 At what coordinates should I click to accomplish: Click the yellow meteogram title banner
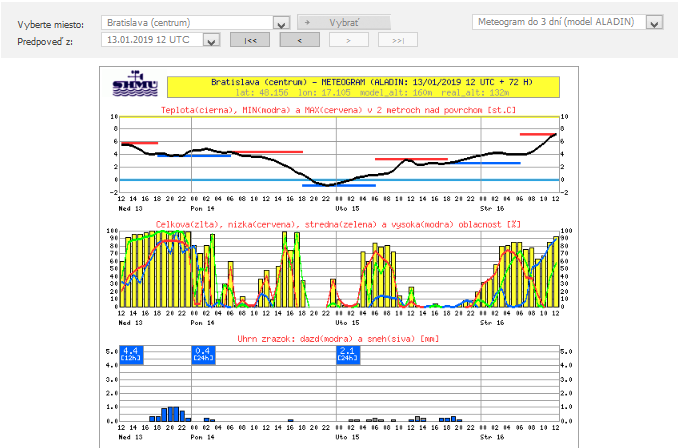(x=363, y=87)
